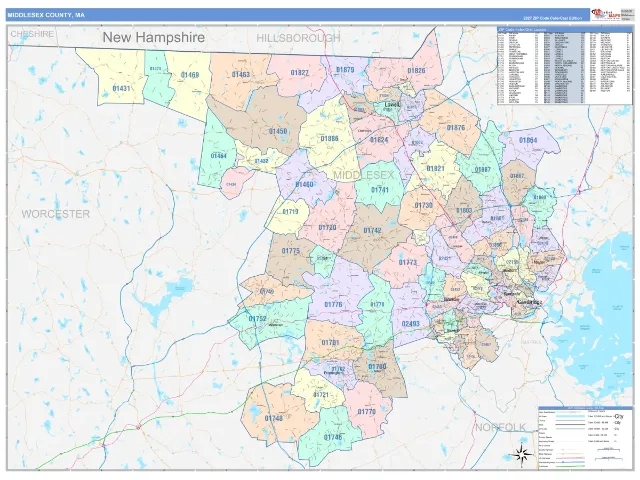Pick the 01460 ZIP label
This screenshot has height=480, width=640.
tap(304, 184)
